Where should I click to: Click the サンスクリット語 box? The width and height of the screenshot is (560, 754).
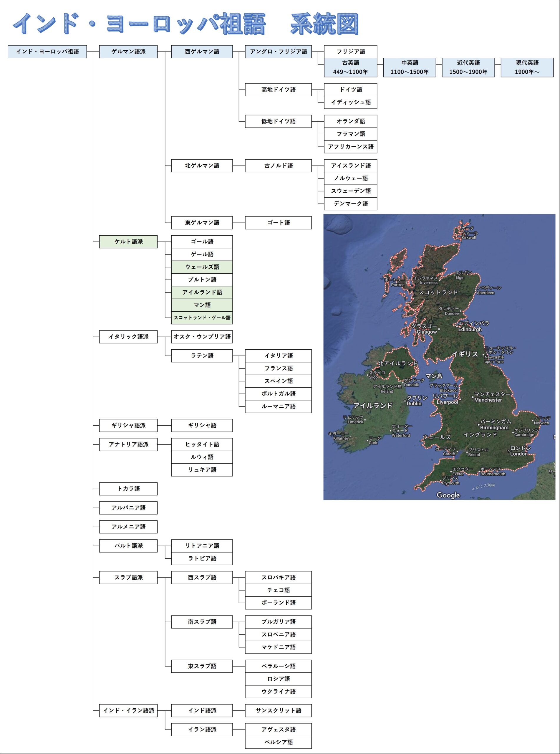pyautogui.click(x=278, y=711)
